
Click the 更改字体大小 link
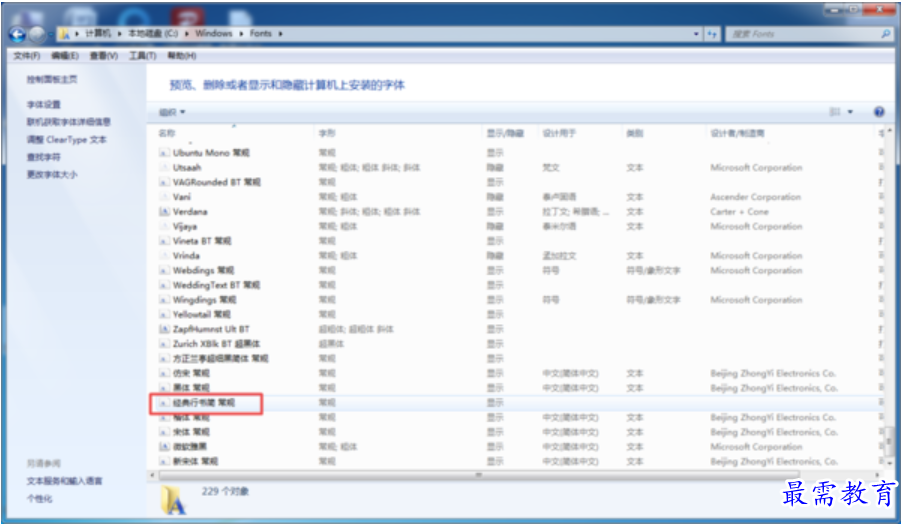point(52,175)
